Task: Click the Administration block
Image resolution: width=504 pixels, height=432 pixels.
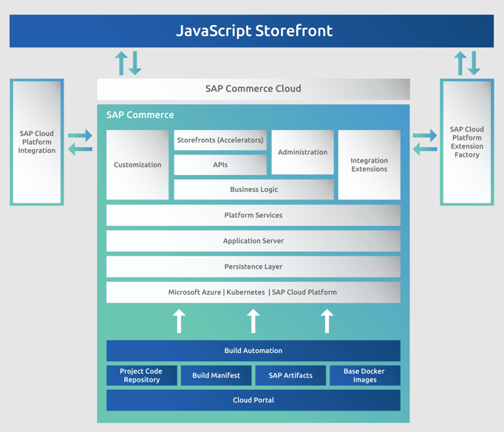Action: pos(302,152)
